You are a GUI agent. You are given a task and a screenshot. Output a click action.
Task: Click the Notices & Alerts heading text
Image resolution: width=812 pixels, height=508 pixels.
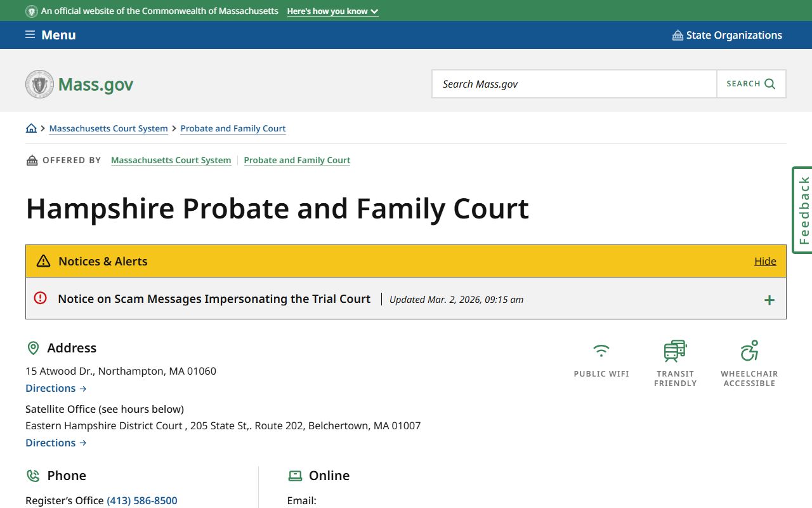[x=103, y=261]
